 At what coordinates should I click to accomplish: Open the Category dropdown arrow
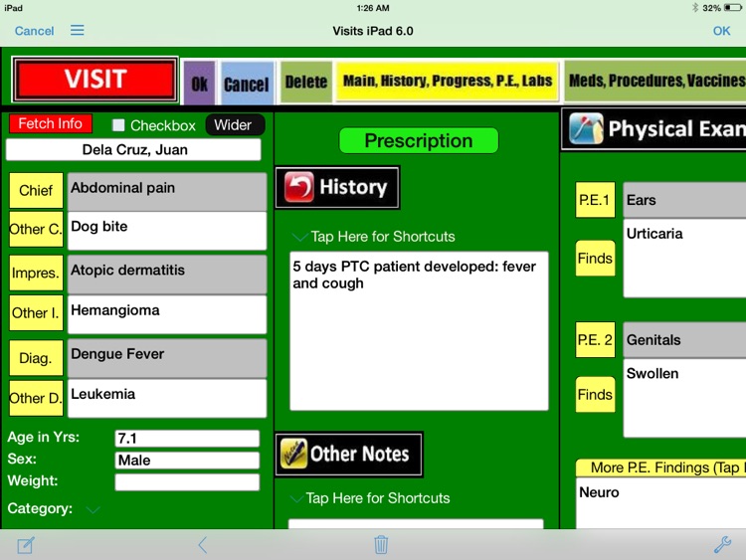[93, 509]
